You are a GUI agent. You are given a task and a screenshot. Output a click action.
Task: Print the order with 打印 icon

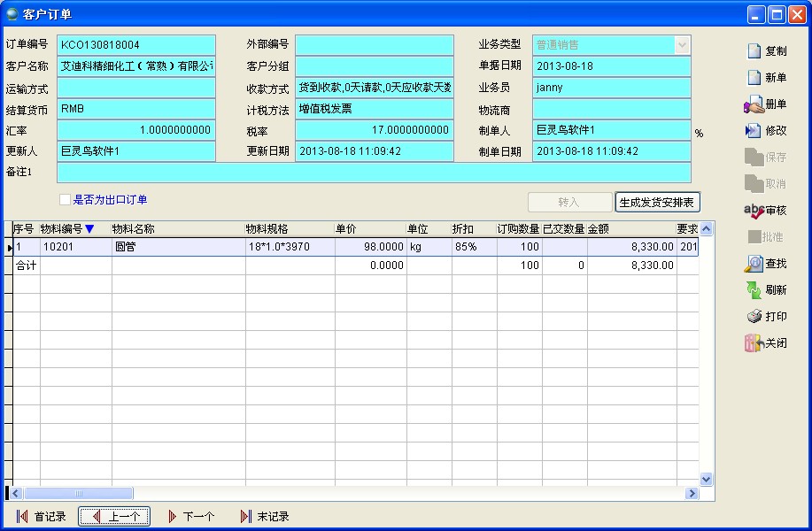coord(754,317)
